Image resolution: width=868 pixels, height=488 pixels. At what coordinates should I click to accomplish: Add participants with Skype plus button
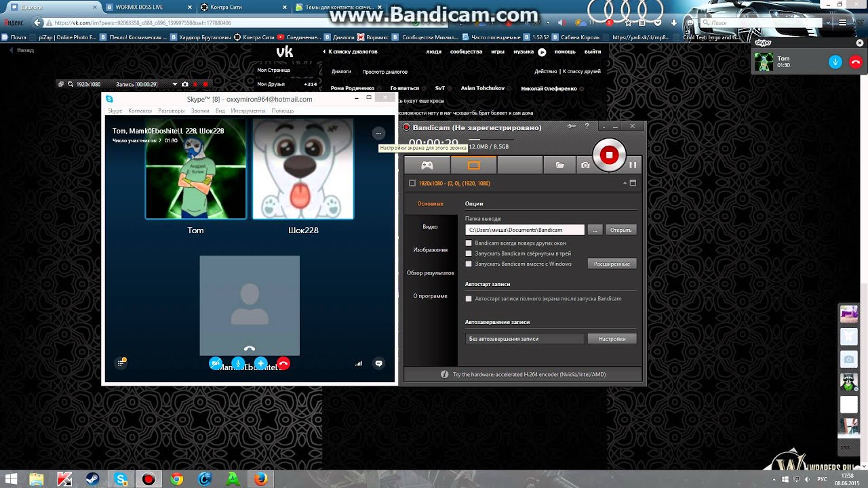pos(260,363)
